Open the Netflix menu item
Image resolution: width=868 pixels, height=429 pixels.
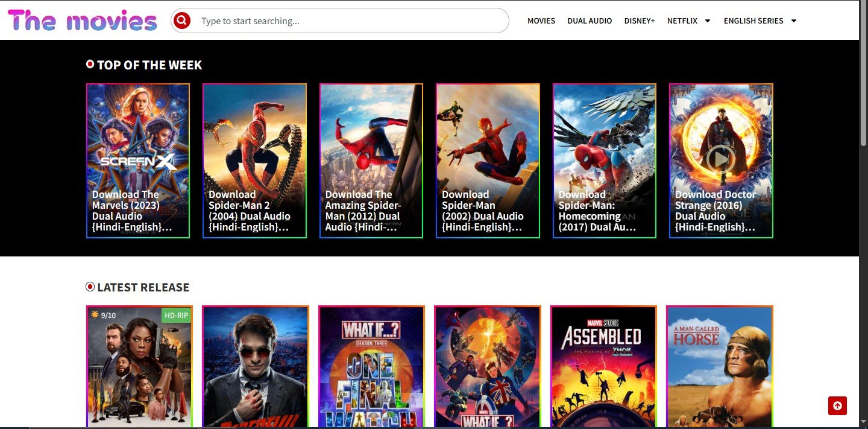(682, 21)
